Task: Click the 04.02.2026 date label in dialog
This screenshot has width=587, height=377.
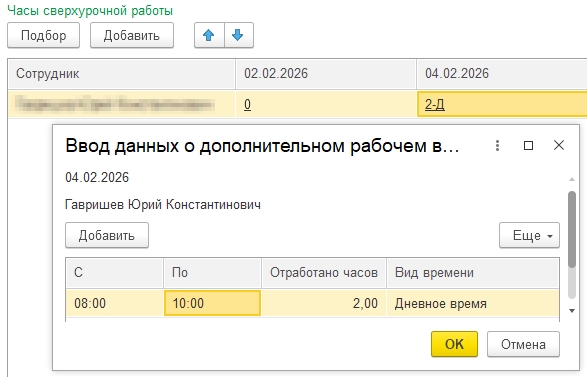Action: tap(97, 177)
